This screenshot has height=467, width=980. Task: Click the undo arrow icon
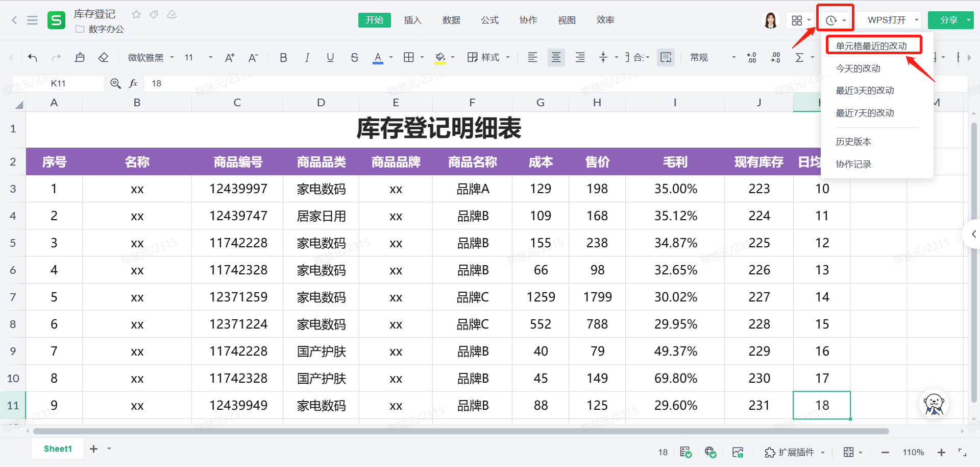(x=33, y=58)
